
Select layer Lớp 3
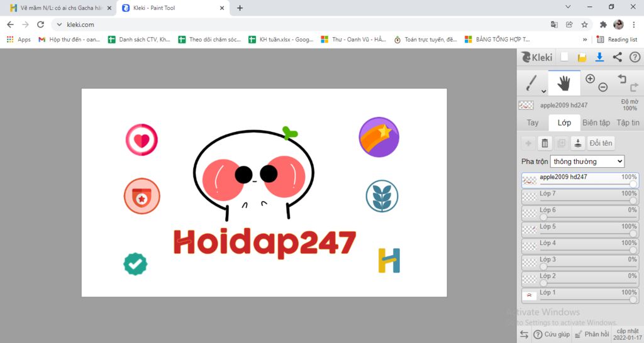coord(580,263)
